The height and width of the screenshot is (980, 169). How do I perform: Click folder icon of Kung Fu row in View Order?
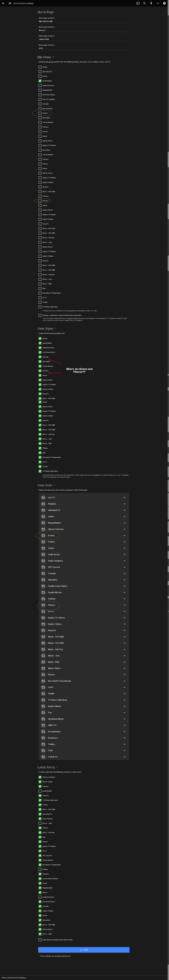[43, 630]
